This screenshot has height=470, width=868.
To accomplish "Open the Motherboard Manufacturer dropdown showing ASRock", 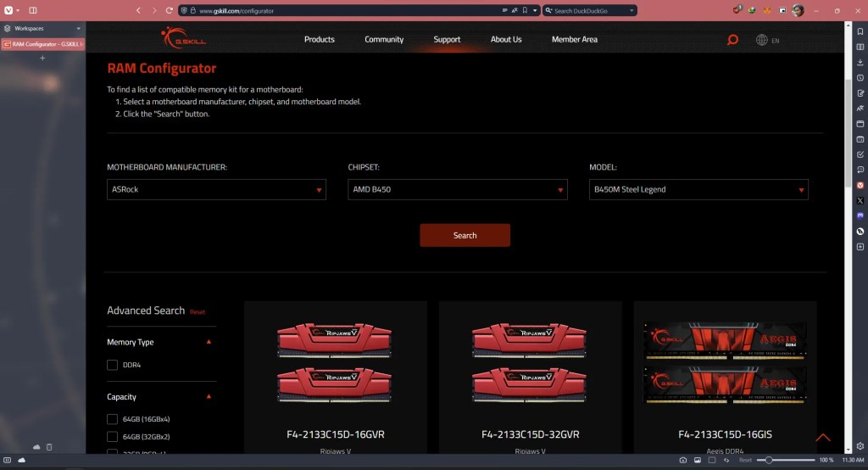I will (216, 189).
